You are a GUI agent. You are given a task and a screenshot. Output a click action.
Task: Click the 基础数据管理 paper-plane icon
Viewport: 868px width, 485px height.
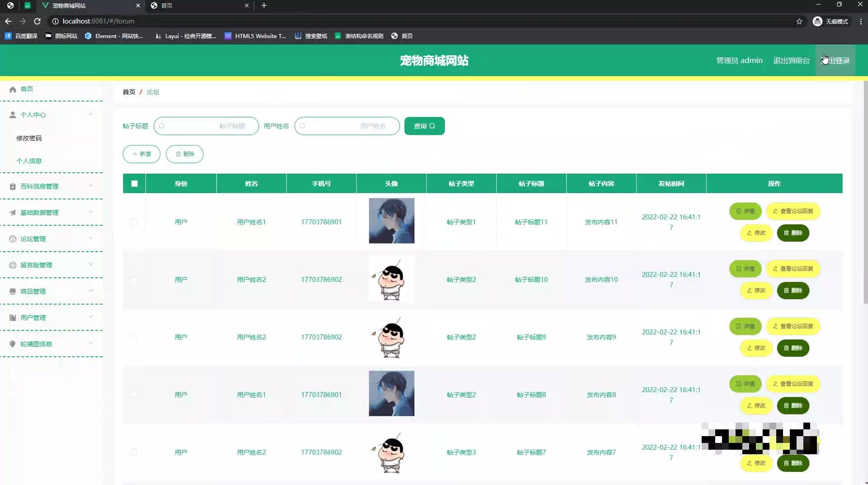pyautogui.click(x=13, y=213)
